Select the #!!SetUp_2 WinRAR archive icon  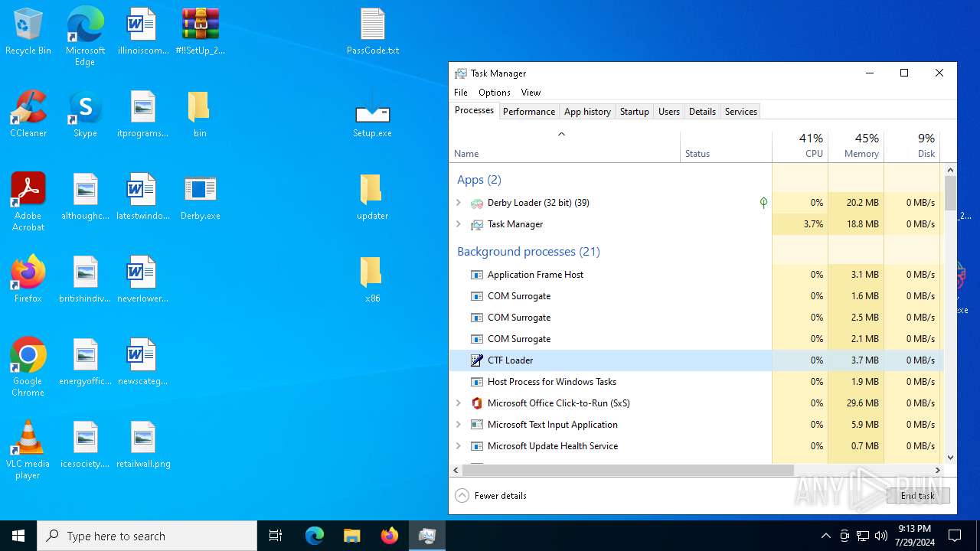(x=200, y=32)
